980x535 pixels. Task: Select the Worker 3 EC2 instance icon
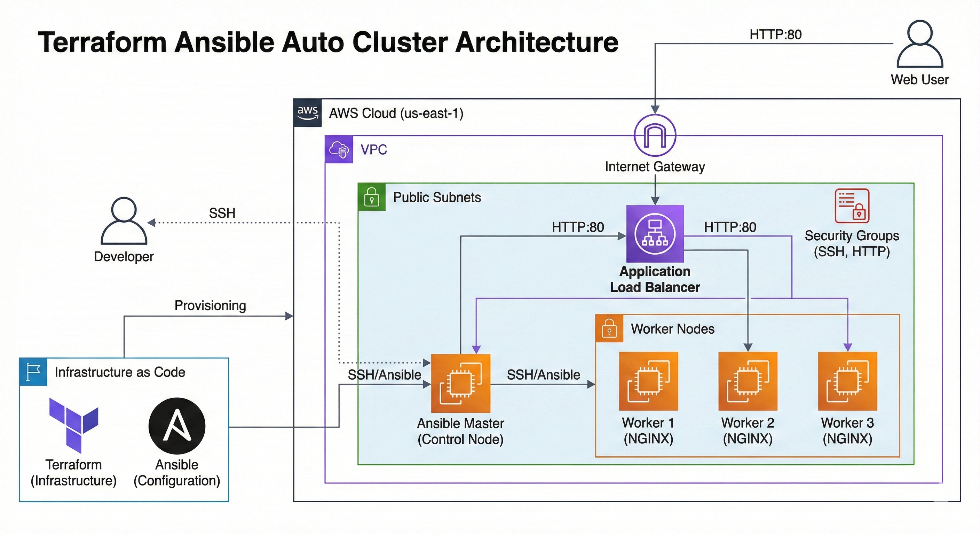coord(847,381)
